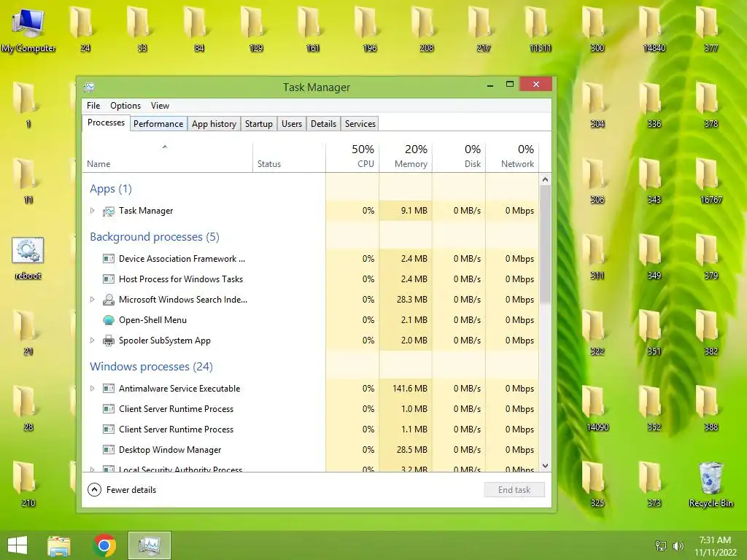This screenshot has height=560, width=747.
Task: Switch to the Users tab
Action: (292, 124)
